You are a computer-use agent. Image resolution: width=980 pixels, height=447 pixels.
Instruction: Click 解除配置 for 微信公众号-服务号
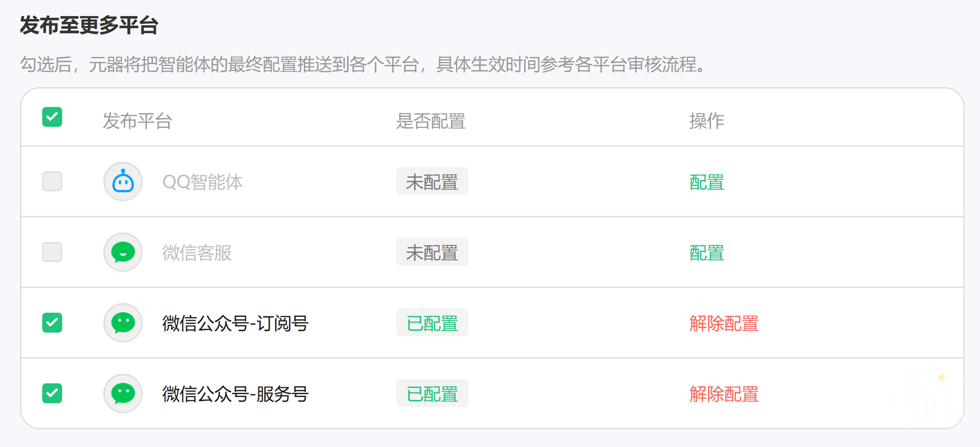[724, 394]
